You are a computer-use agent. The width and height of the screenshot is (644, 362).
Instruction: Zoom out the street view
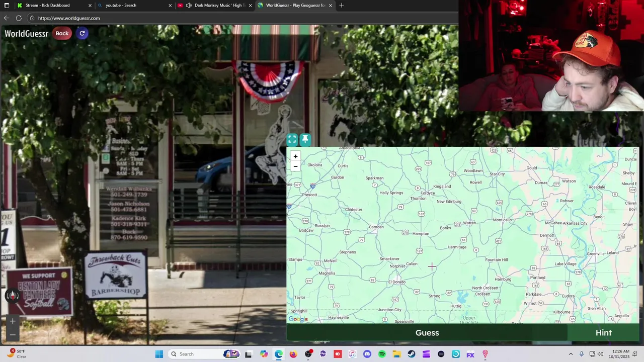[x=13, y=334]
